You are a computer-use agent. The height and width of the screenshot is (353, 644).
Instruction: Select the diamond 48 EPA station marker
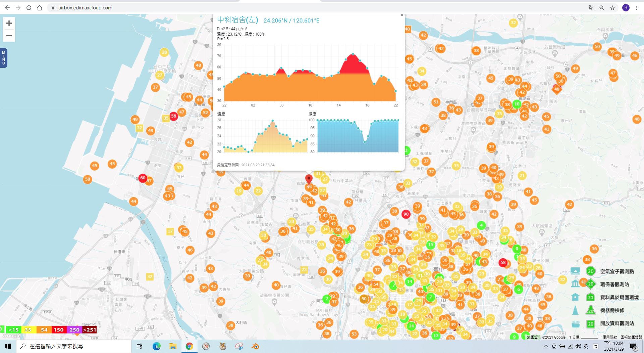coord(557,89)
